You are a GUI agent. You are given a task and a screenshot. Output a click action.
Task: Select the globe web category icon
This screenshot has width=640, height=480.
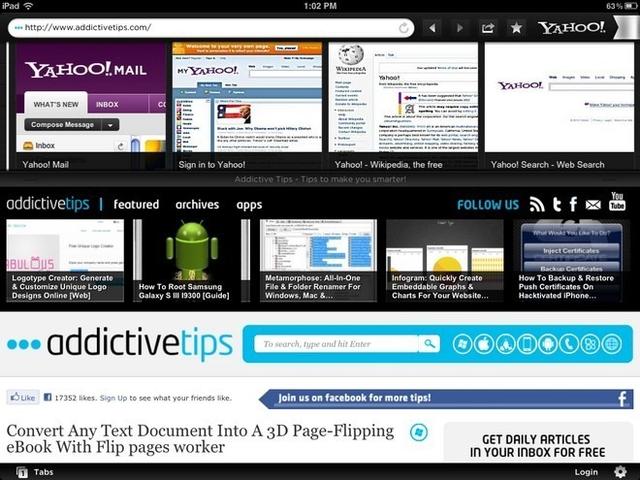(611, 344)
